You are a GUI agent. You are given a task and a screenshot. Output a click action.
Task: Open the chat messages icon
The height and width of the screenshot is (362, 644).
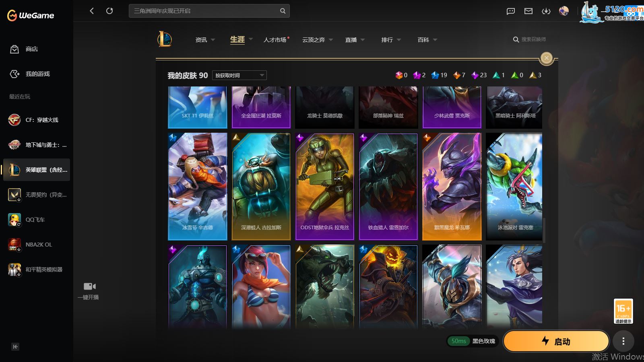(511, 11)
